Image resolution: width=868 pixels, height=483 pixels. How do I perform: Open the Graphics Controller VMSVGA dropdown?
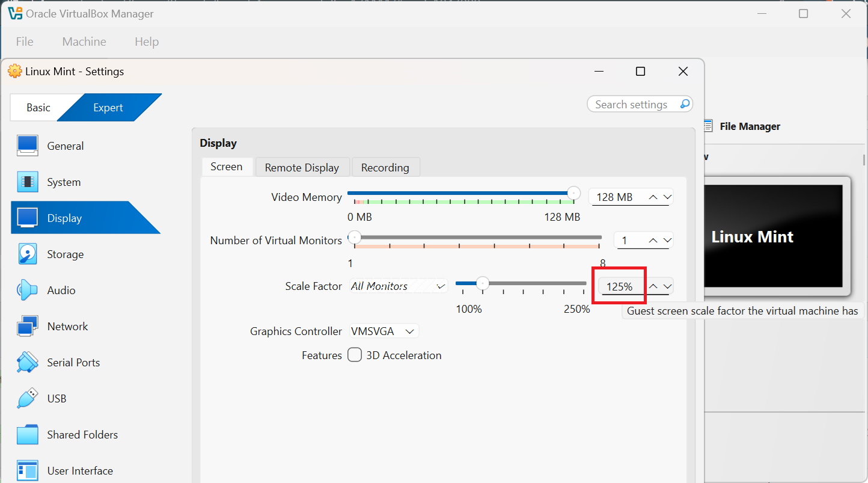pyautogui.click(x=384, y=331)
